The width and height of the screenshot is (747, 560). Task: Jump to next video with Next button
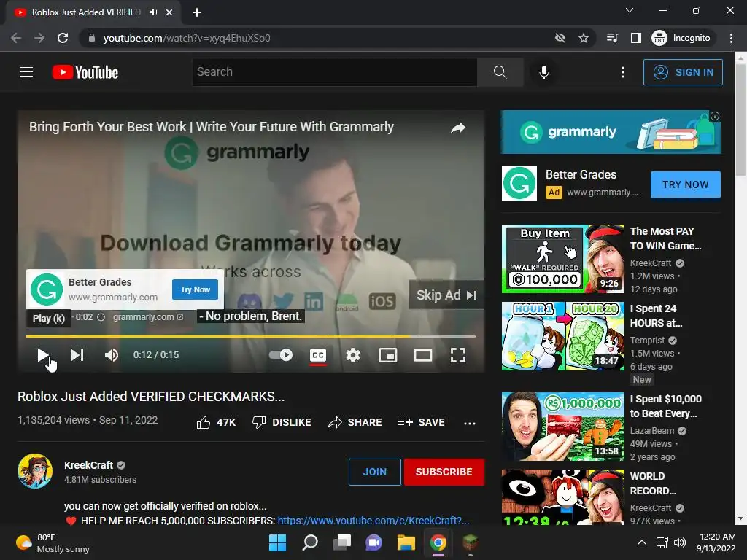pos(77,355)
